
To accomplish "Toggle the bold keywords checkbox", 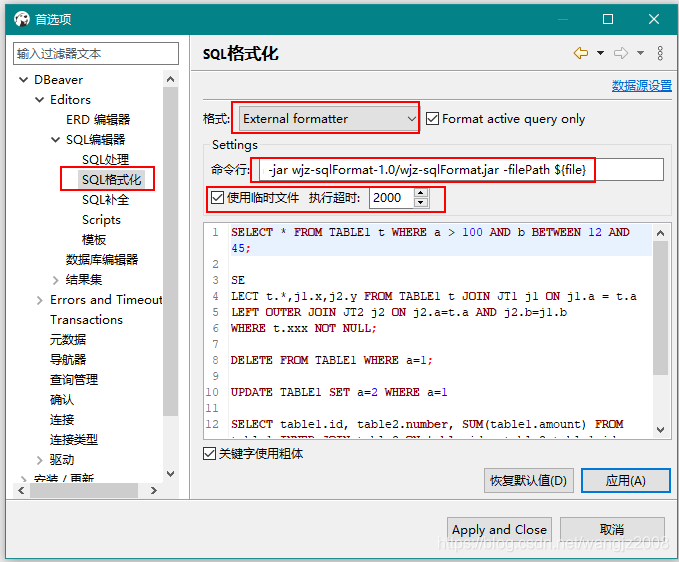I will click(209, 454).
